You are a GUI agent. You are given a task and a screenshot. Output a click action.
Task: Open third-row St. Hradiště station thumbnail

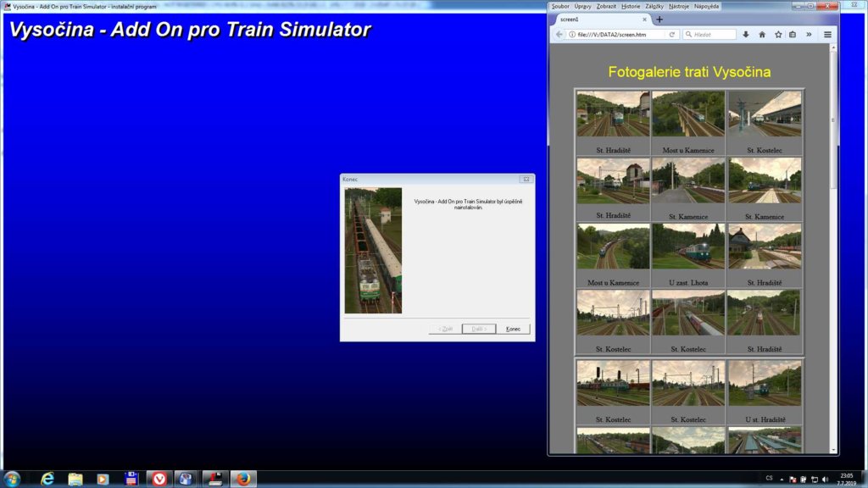tap(765, 247)
